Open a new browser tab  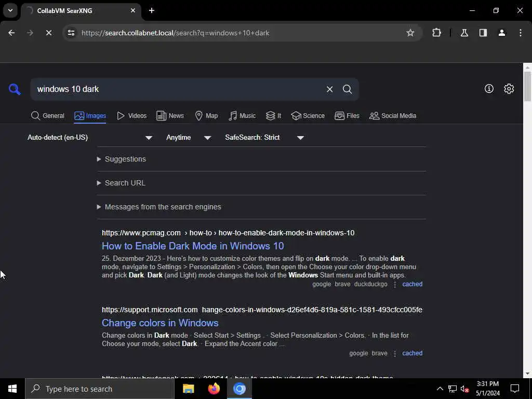click(x=152, y=10)
